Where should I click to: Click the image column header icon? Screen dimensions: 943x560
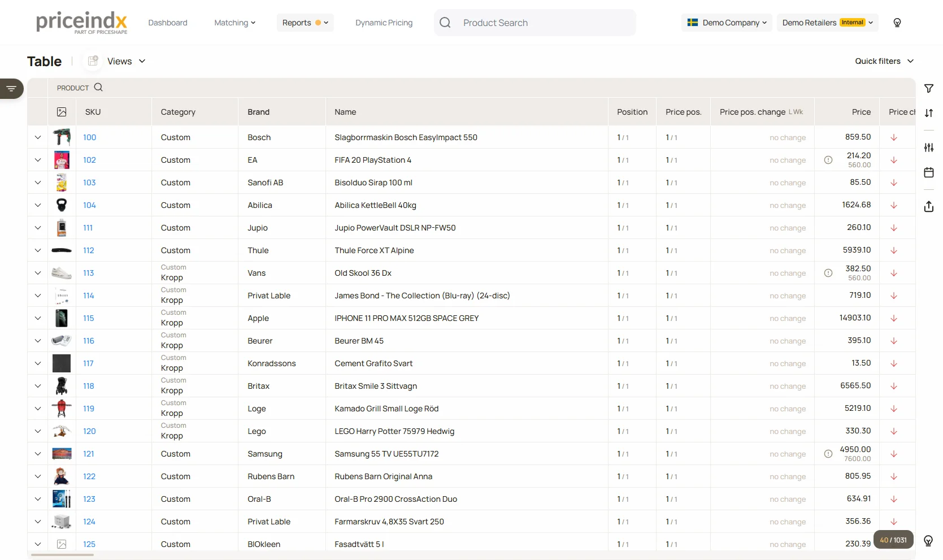click(62, 112)
